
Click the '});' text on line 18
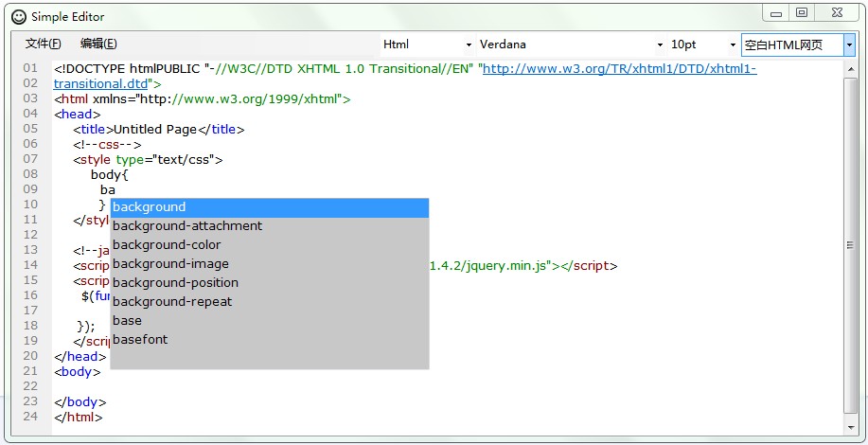tap(86, 326)
